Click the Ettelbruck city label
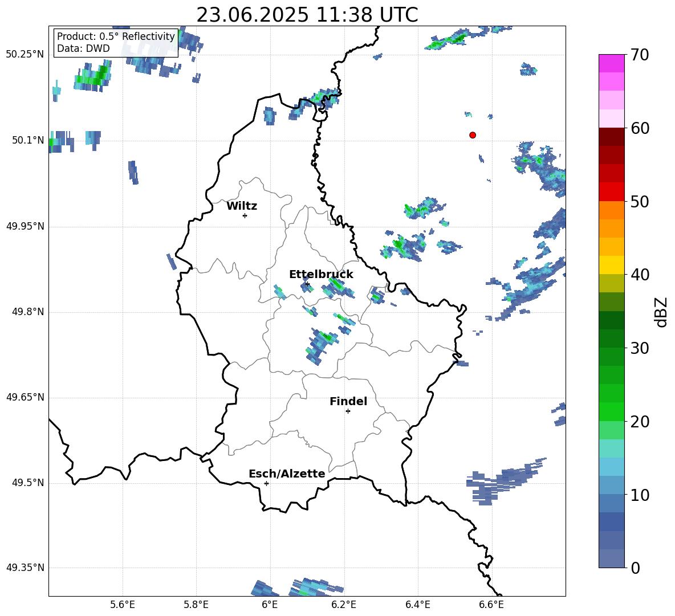The height and width of the screenshot is (616, 675). pyautogui.click(x=321, y=275)
